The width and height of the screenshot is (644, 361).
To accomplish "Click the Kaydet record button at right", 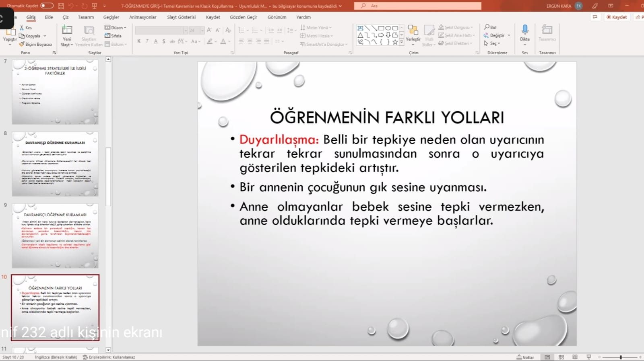I will [x=617, y=17].
